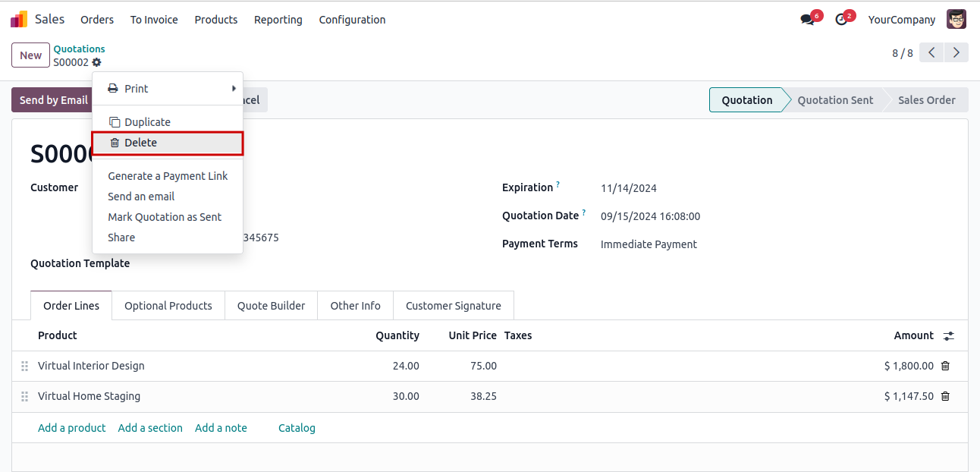980x472 pixels.
Task: Click the Add a product link
Action: [72, 428]
